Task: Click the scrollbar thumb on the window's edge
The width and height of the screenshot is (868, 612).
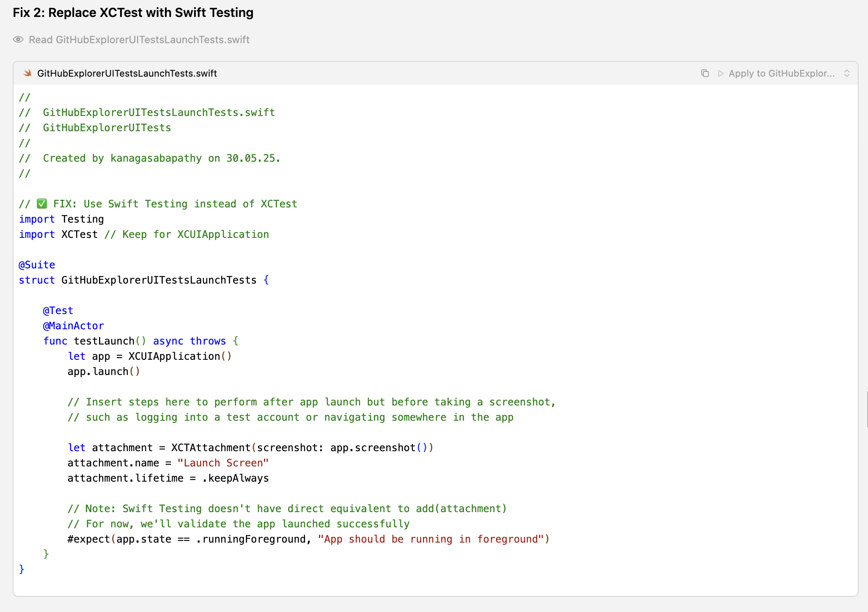Action: (867, 409)
